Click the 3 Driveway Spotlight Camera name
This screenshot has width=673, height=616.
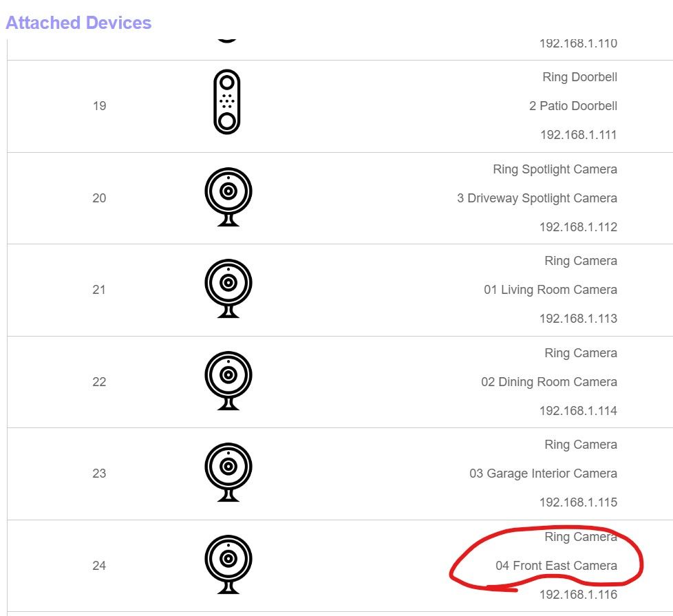coord(537,198)
